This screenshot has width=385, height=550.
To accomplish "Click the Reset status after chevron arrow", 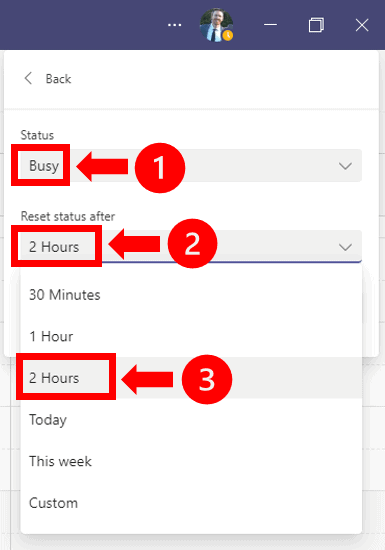I will [345, 247].
